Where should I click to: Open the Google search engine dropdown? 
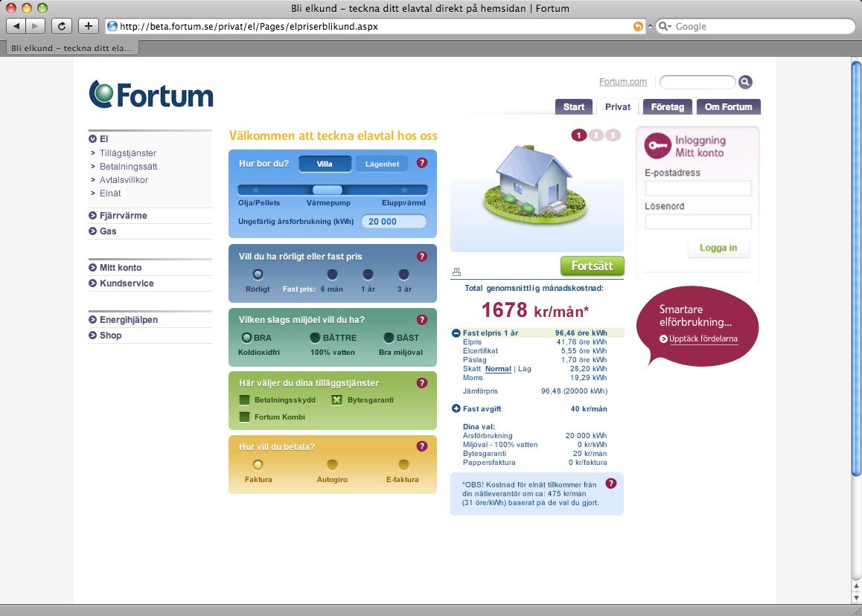tap(665, 26)
